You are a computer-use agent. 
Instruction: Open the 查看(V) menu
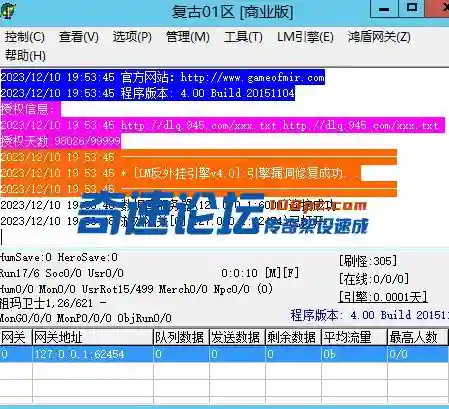tap(79, 37)
